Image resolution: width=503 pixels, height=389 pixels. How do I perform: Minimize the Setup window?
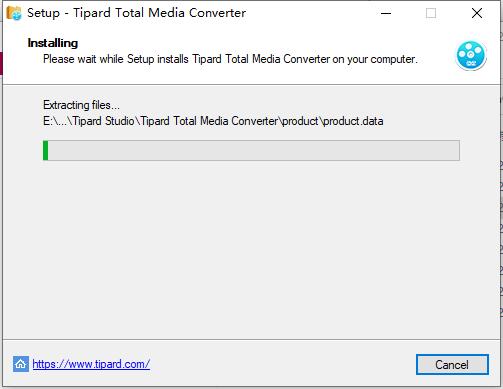click(386, 13)
